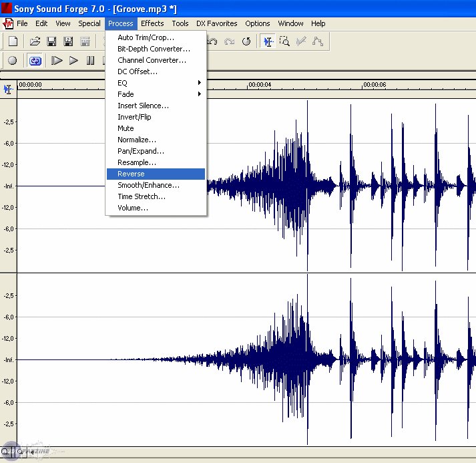Click the Pause button
476x463 pixels.
click(x=90, y=60)
